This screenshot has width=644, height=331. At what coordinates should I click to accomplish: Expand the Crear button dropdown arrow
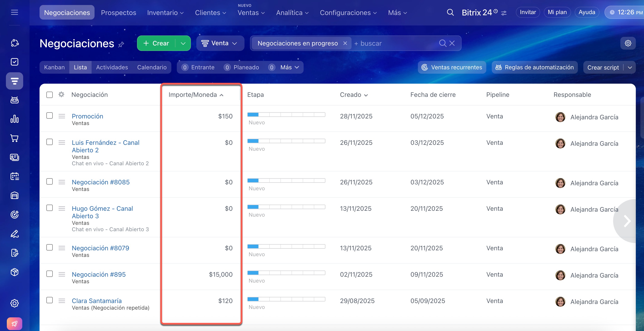(183, 43)
